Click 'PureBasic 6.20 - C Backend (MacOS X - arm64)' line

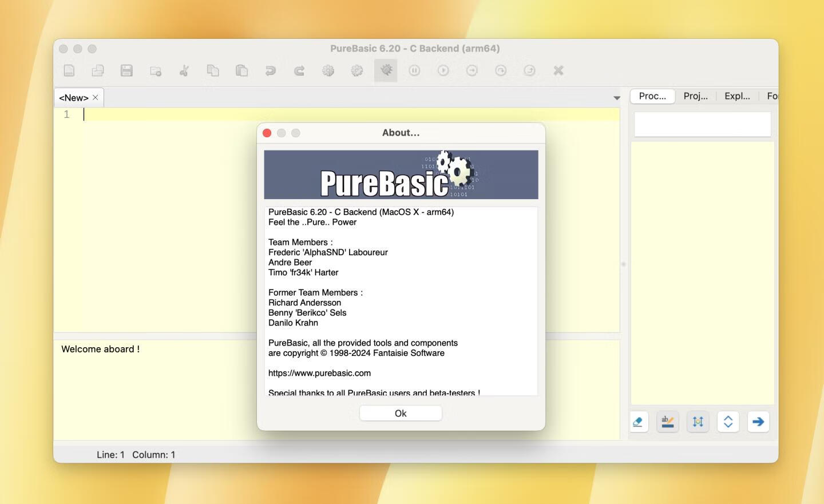click(361, 212)
